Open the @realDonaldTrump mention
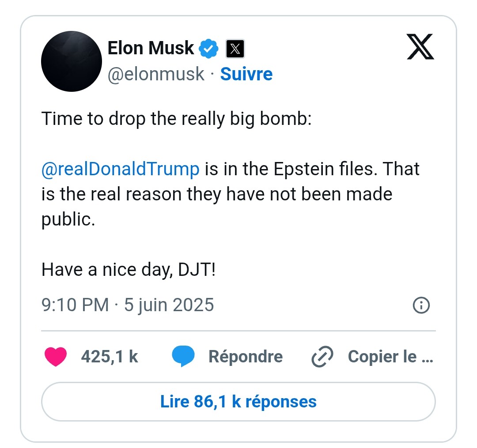 (x=121, y=169)
